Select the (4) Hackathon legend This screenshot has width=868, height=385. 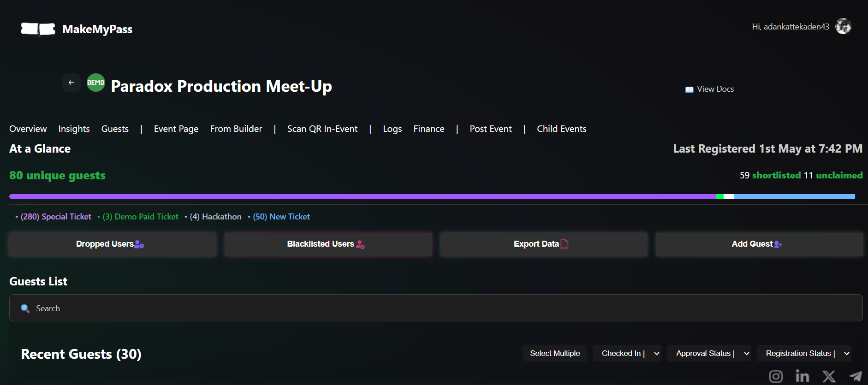(215, 217)
